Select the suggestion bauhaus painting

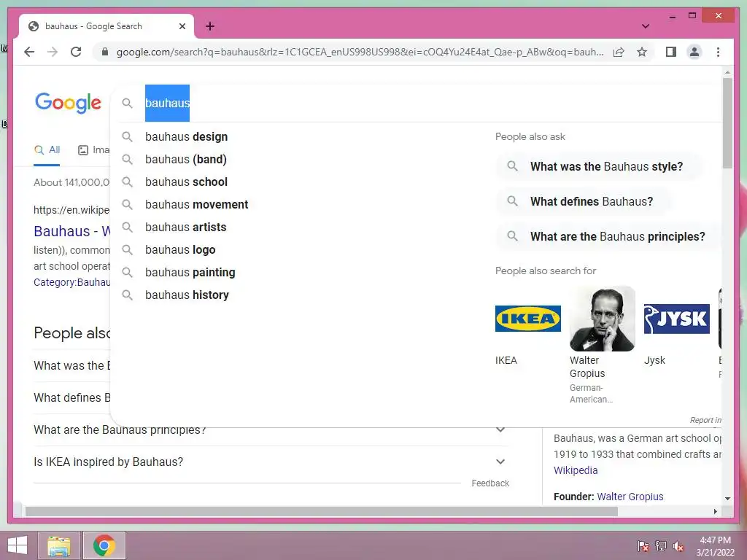(190, 273)
